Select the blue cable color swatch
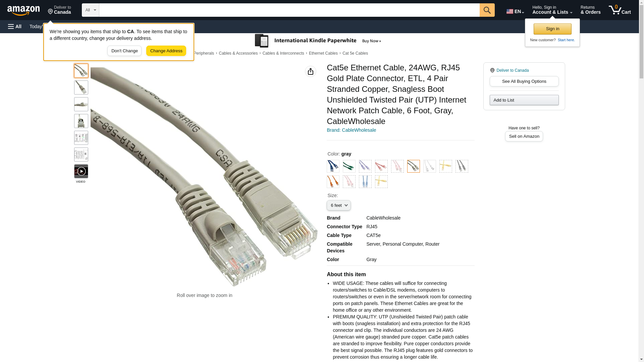The image size is (644, 362). point(333,166)
